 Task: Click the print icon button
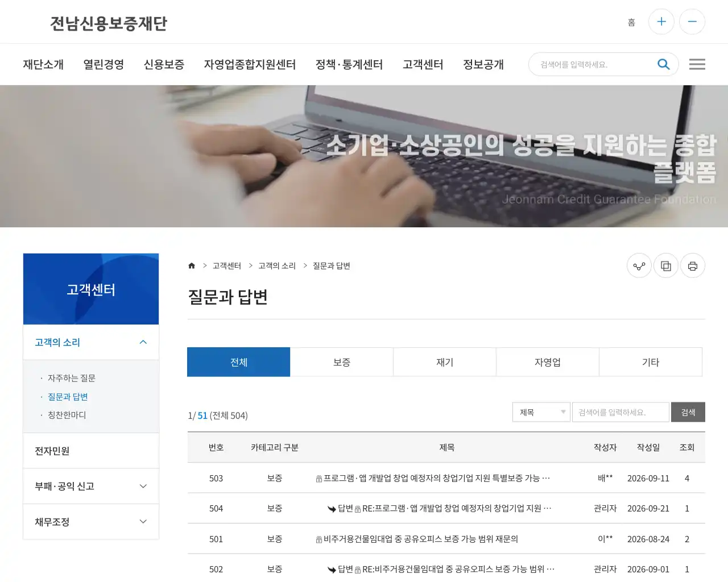pyautogui.click(x=693, y=265)
